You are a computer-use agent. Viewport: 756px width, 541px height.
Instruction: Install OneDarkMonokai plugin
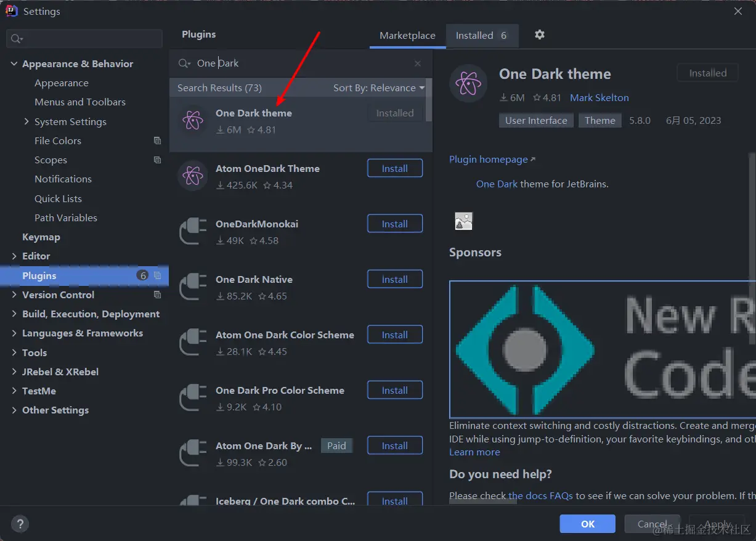tap(395, 224)
